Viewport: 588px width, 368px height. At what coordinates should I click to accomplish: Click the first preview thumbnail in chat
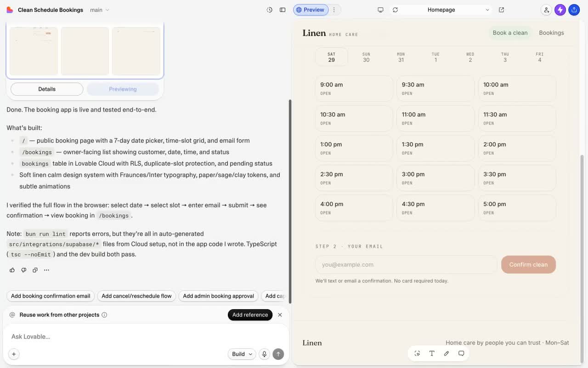34,51
